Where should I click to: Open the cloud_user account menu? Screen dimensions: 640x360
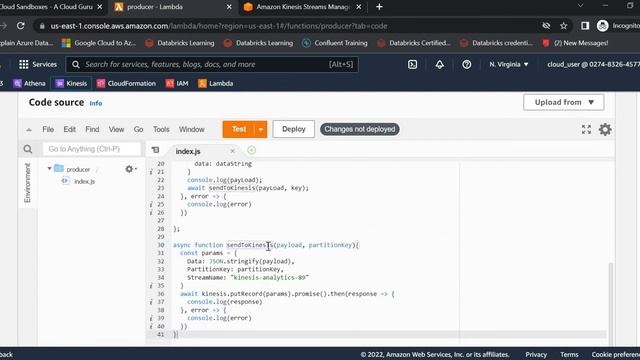(593, 64)
